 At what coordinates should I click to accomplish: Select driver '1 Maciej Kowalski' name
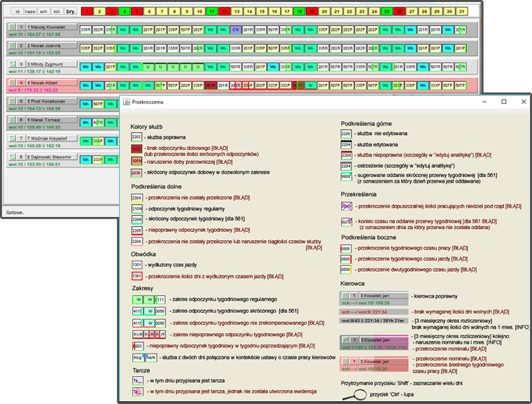pos(52,27)
